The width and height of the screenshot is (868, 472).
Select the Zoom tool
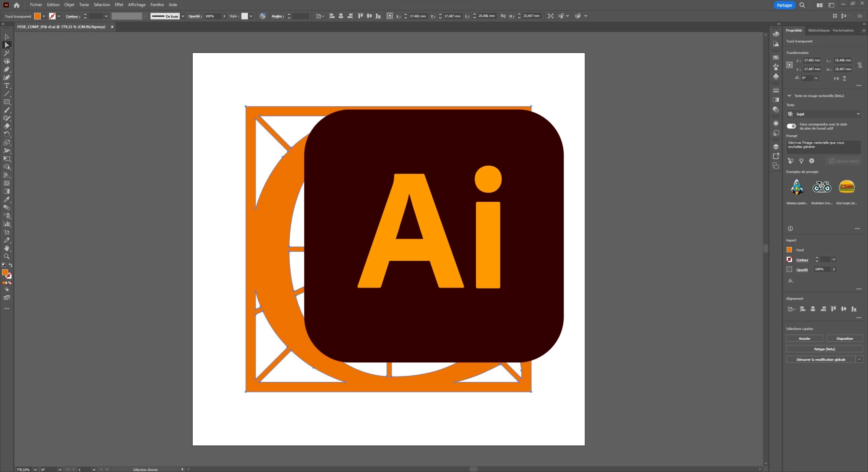click(x=7, y=256)
